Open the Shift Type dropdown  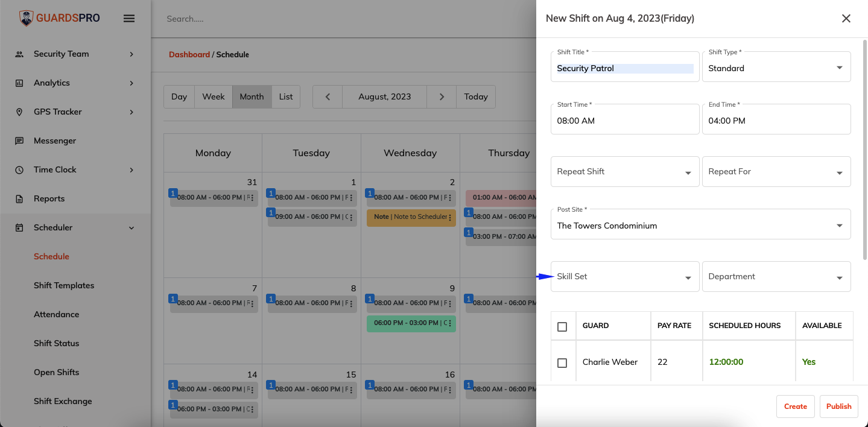click(x=776, y=67)
